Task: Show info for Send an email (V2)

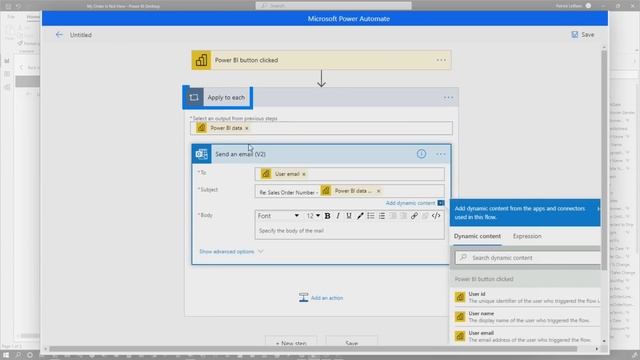Action: [x=421, y=154]
